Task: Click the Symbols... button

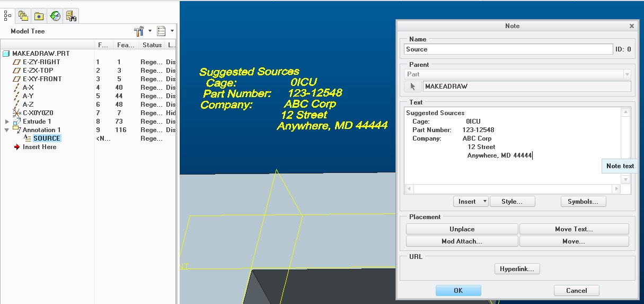Action: pyautogui.click(x=583, y=202)
